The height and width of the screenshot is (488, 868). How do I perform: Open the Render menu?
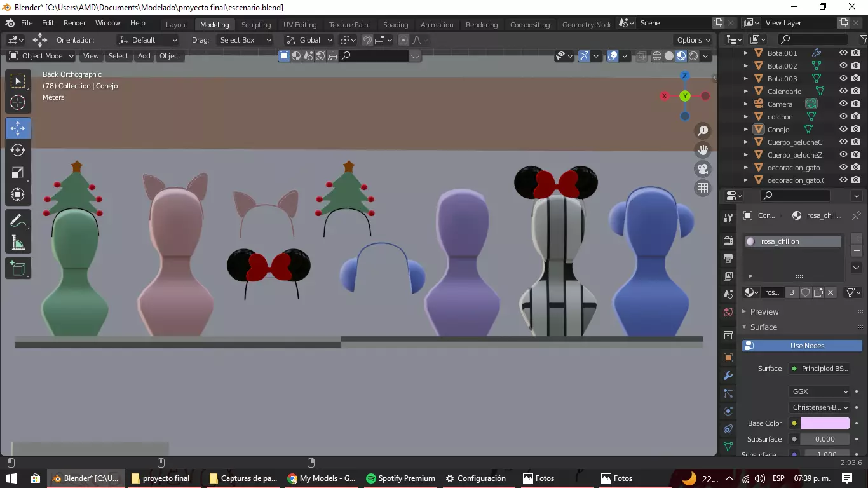[74, 23]
